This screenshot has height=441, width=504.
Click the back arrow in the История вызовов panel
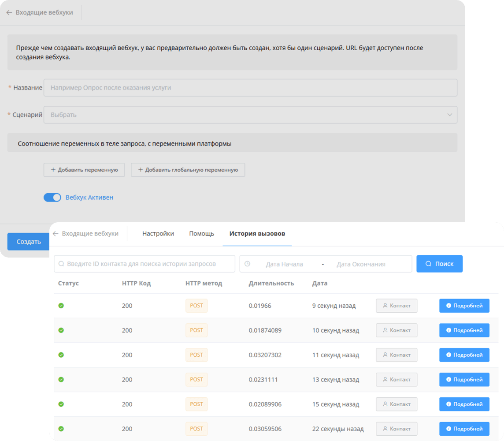pos(55,234)
